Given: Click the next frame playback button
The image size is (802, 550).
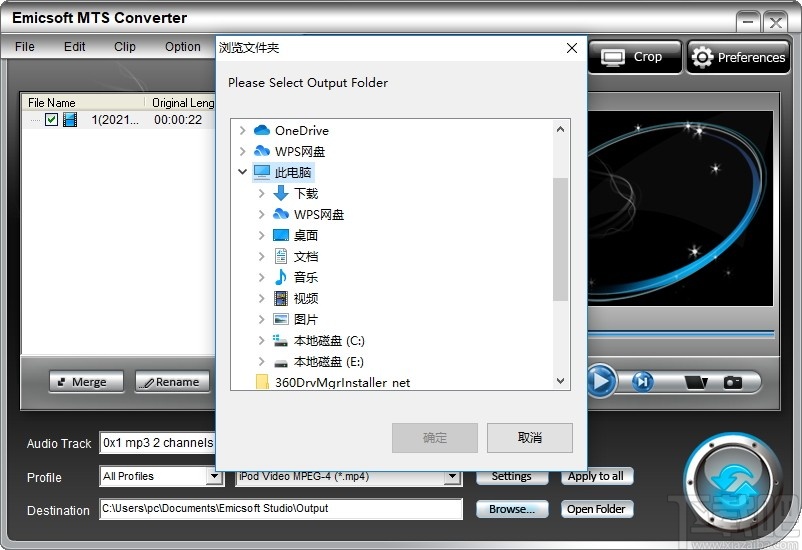Looking at the screenshot, I should (642, 382).
